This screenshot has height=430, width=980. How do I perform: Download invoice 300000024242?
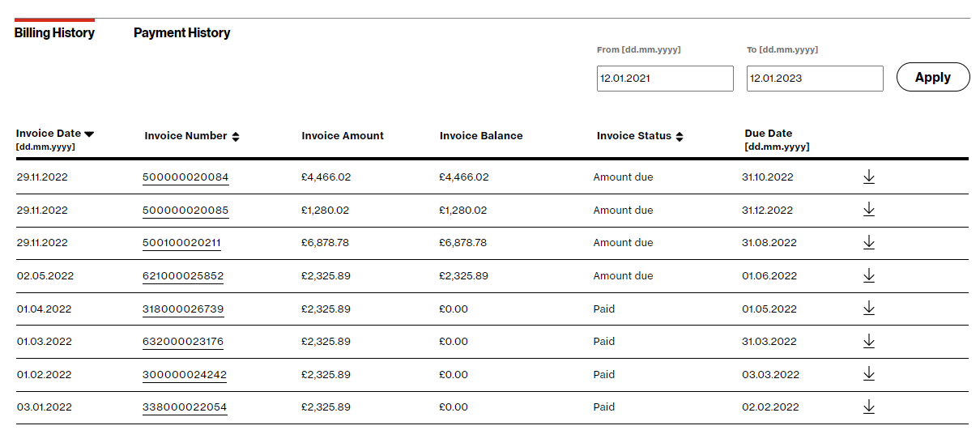pyautogui.click(x=869, y=373)
